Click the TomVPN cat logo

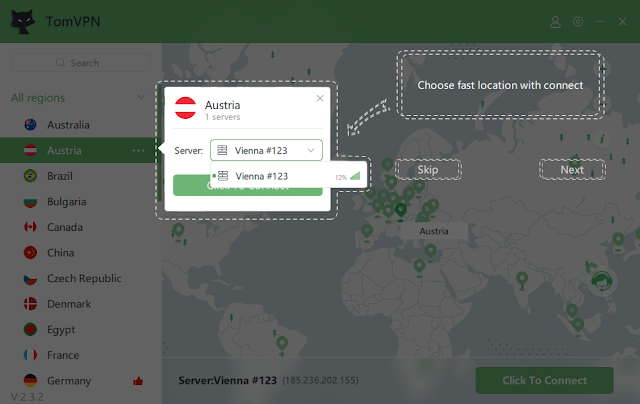pyautogui.click(x=22, y=21)
